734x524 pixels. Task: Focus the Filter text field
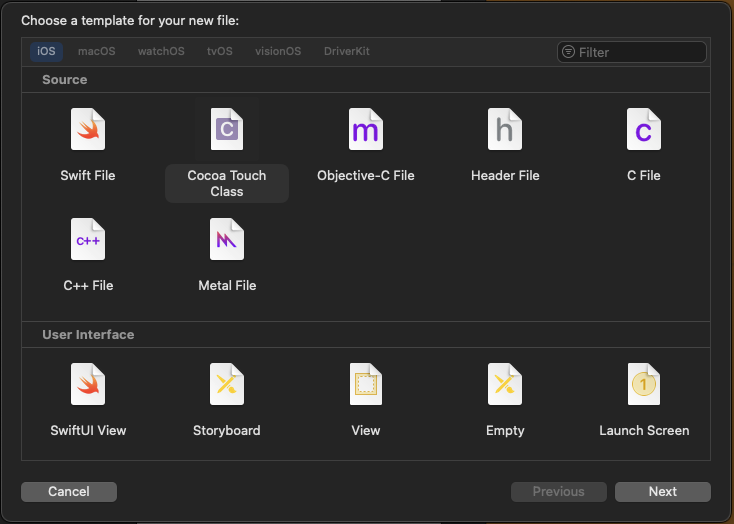pos(632,52)
